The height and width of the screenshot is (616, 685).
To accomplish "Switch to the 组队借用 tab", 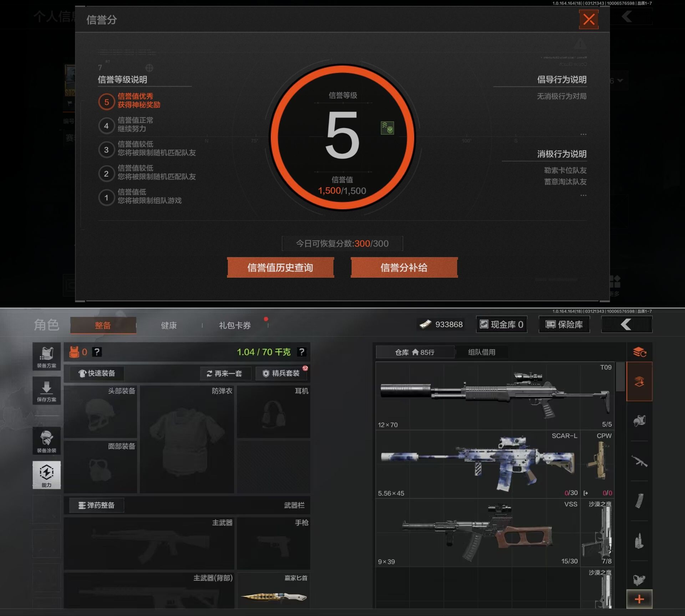I will [x=481, y=352].
